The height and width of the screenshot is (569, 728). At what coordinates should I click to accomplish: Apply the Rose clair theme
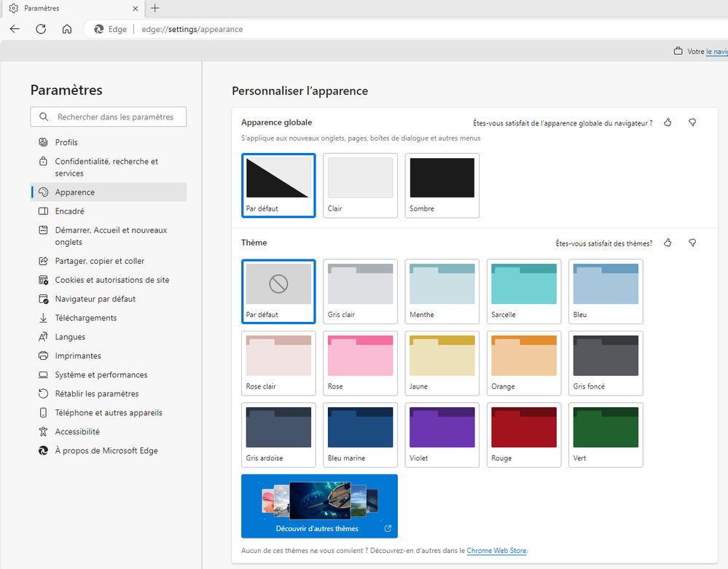click(278, 363)
